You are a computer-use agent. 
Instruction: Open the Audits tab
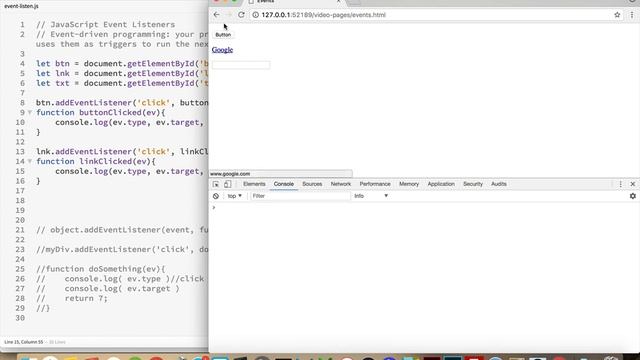pos(499,184)
